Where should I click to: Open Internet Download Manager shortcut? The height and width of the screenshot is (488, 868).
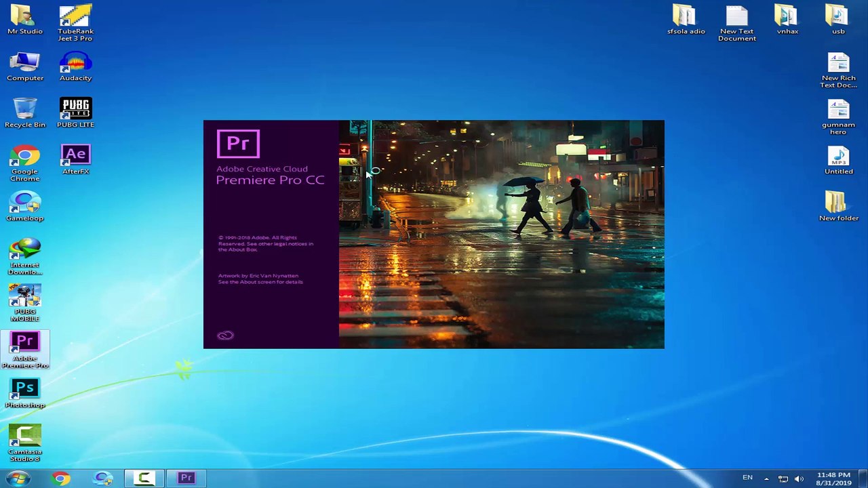tap(24, 256)
